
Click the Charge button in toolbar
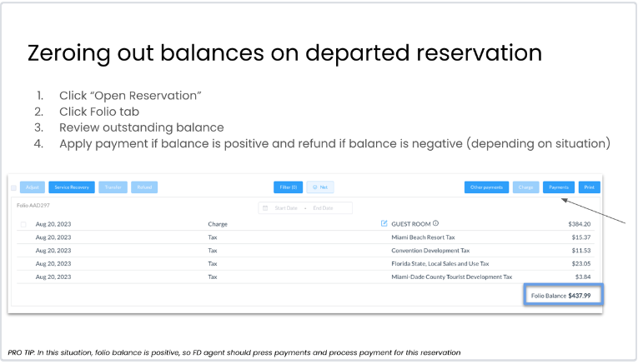click(x=525, y=187)
